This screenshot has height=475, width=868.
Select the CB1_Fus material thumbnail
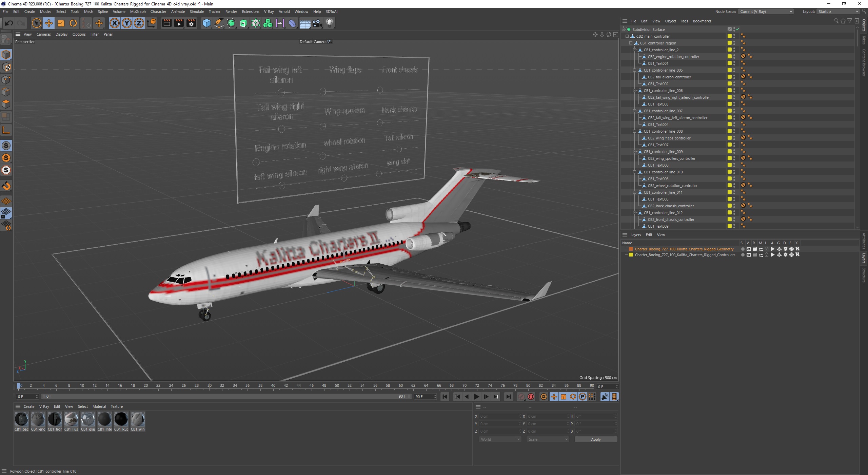71,419
